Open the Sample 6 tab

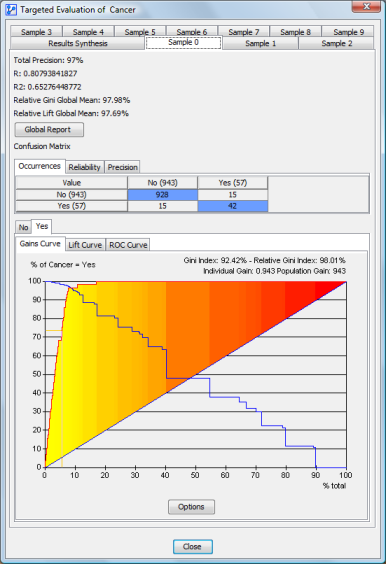192,32
